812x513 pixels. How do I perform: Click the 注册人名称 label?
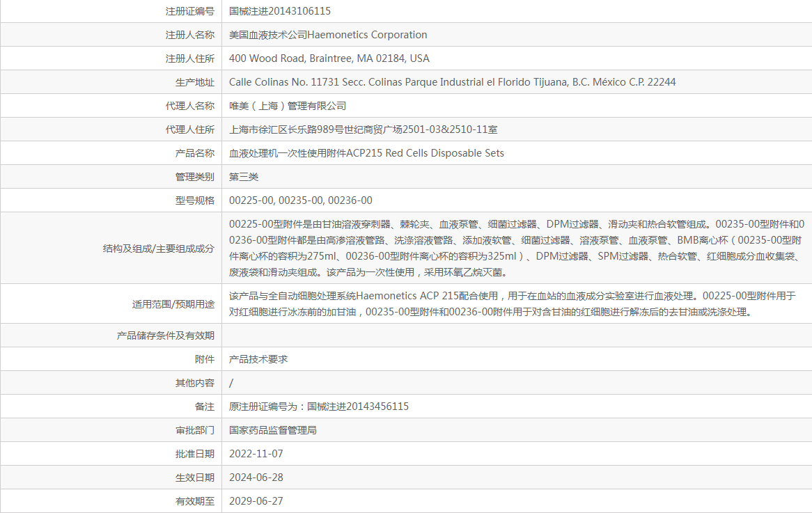coord(189,35)
